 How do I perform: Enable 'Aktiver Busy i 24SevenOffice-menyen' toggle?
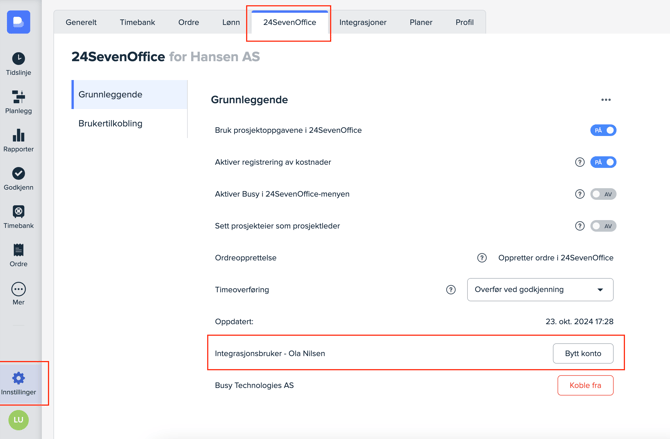(x=603, y=194)
